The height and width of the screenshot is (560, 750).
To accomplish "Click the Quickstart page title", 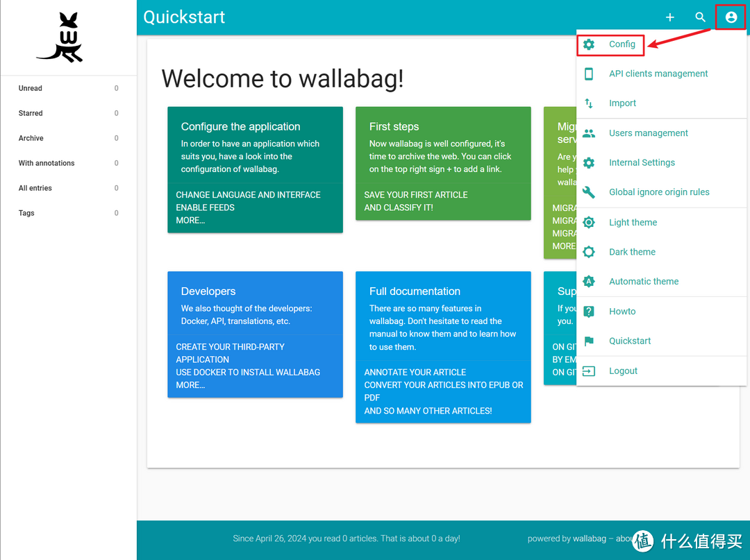I will 184,17.
